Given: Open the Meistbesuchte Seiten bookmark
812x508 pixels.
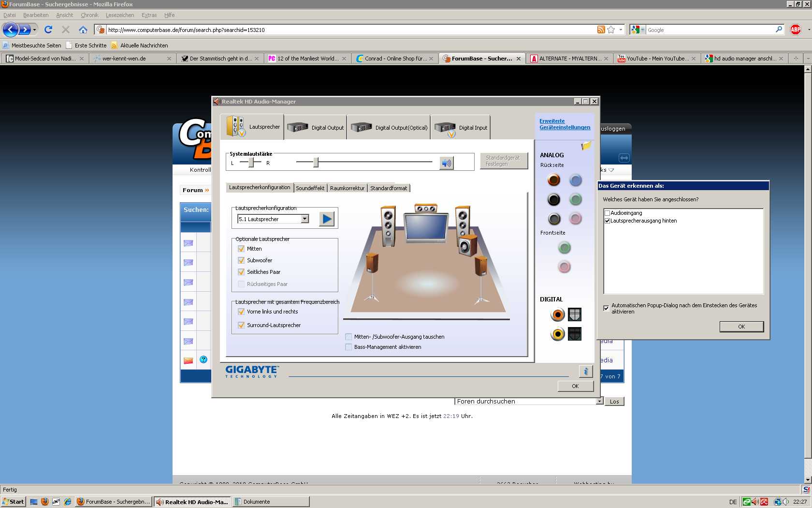Looking at the screenshot, I should [x=32, y=45].
